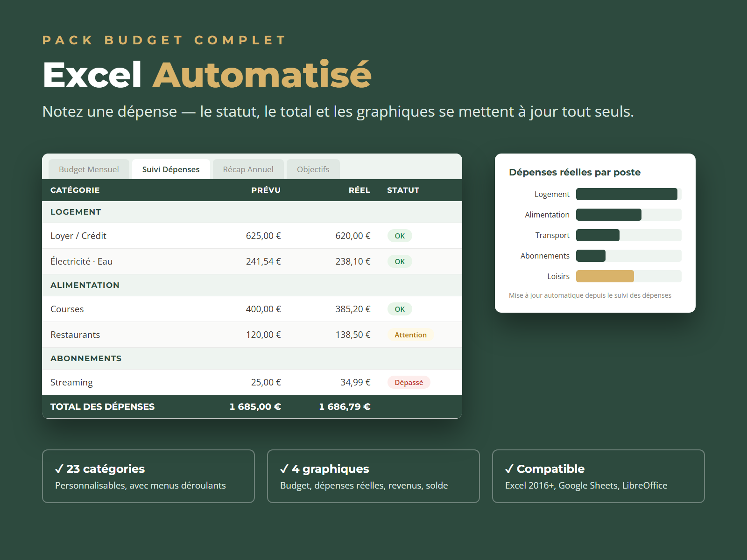The width and height of the screenshot is (747, 560).
Task: Click the Streaming row label
Action: coord(71,383)
